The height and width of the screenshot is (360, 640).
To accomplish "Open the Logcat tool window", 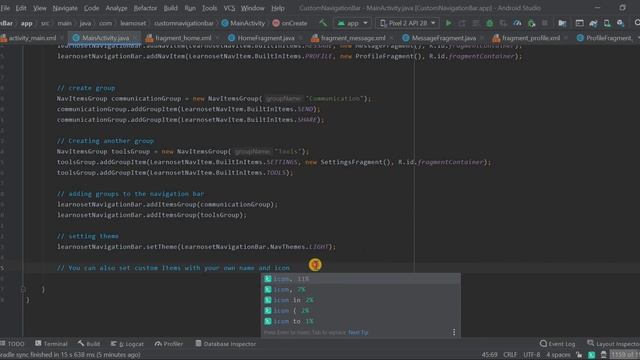I will pos(127,344).
